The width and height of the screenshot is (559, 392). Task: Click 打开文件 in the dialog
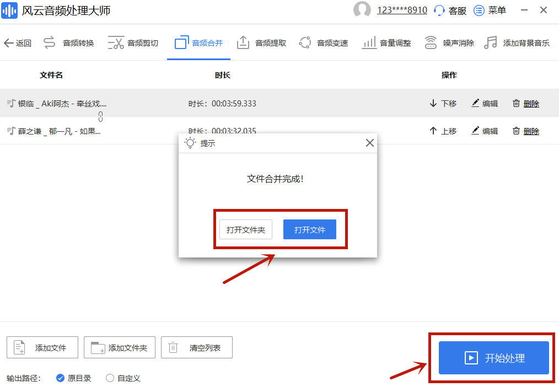coord(310,229)
